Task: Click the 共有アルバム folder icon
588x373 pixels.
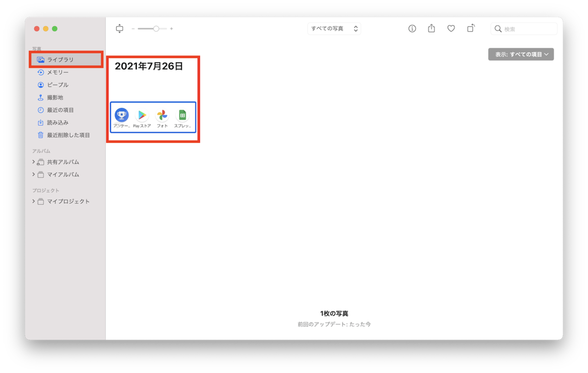Action: coord(41,162)
